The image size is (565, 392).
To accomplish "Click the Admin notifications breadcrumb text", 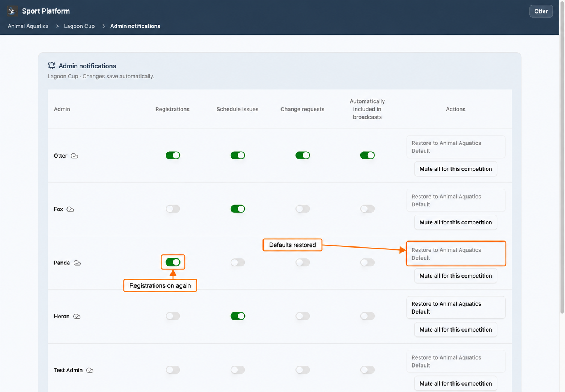I will pyautogui.click(x=135, y=26).
